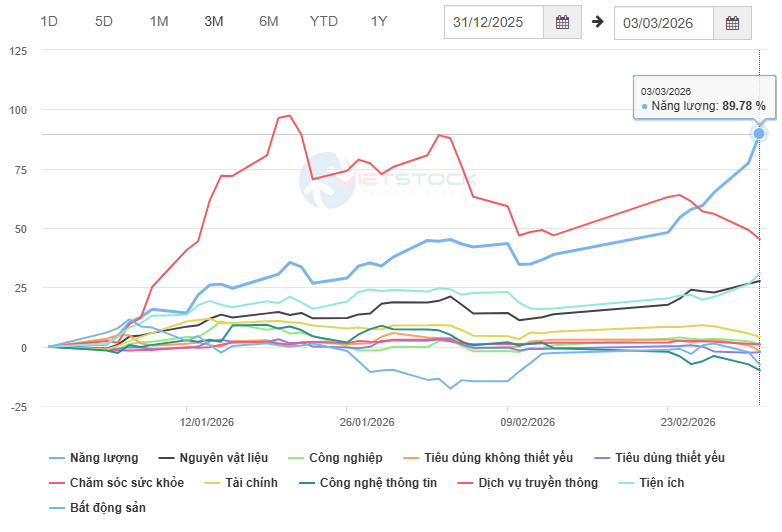Viewport: 782px width, 532px height.
Task: Hide the Nguyên vật liệu series
Action: tap(221, 458)
